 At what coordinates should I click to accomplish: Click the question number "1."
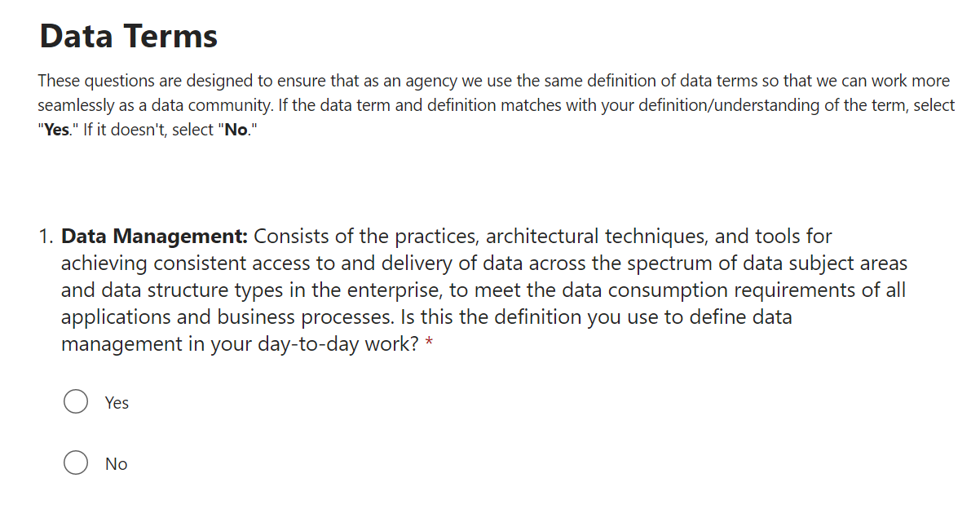click(x=46, y=237)
